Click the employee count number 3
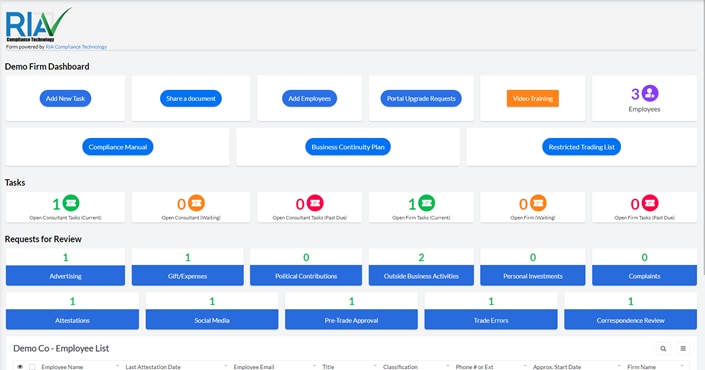The height and width of the screenshot is (370, 705). tap(635, 94)
